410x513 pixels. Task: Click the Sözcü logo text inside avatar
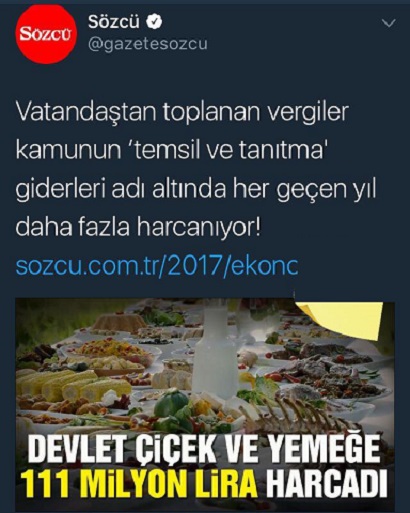click(46, 35)
